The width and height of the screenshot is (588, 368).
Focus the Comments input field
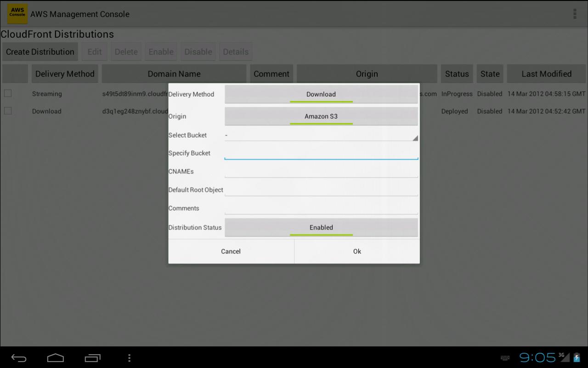pyautogui.click(x=321, y=208)
